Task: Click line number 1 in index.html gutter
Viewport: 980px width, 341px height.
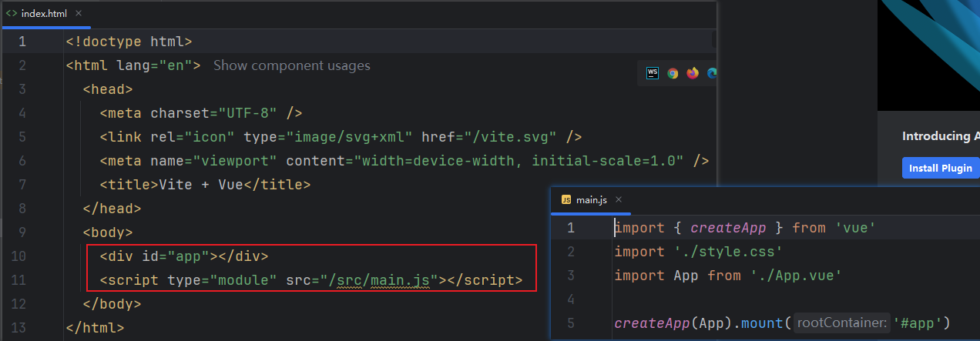Action: point(22,42)
